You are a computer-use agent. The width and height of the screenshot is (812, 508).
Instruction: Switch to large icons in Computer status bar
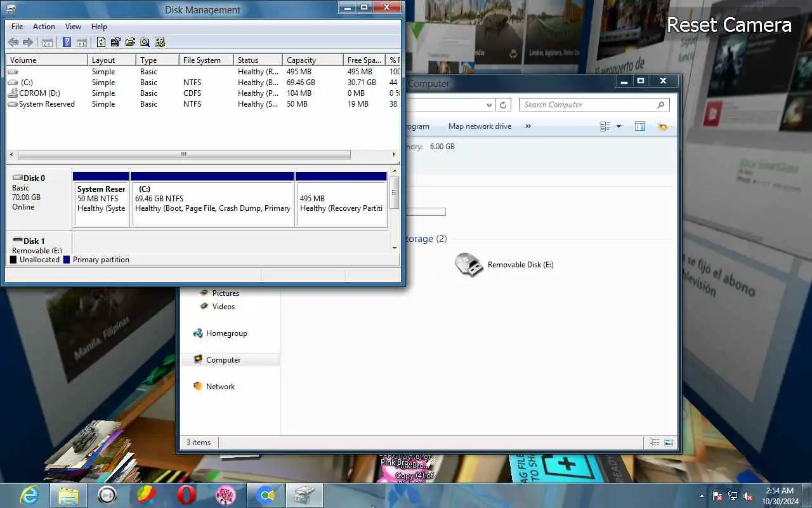coord(669,443)
